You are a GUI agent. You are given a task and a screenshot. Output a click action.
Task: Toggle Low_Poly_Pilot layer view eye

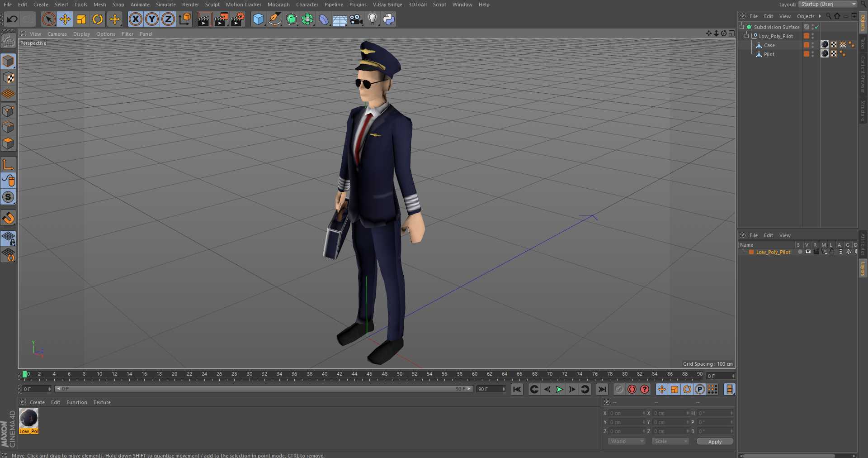click(808, 252)
